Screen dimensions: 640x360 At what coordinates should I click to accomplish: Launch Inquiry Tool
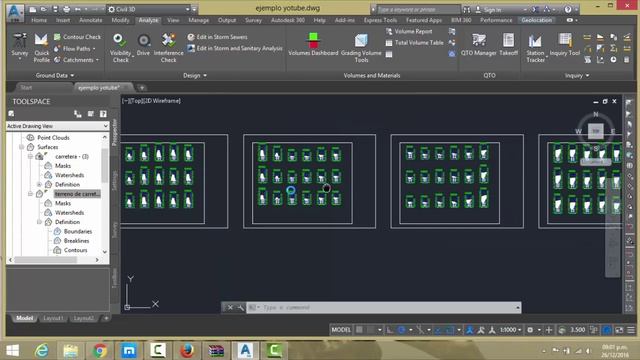click(565, 45)
